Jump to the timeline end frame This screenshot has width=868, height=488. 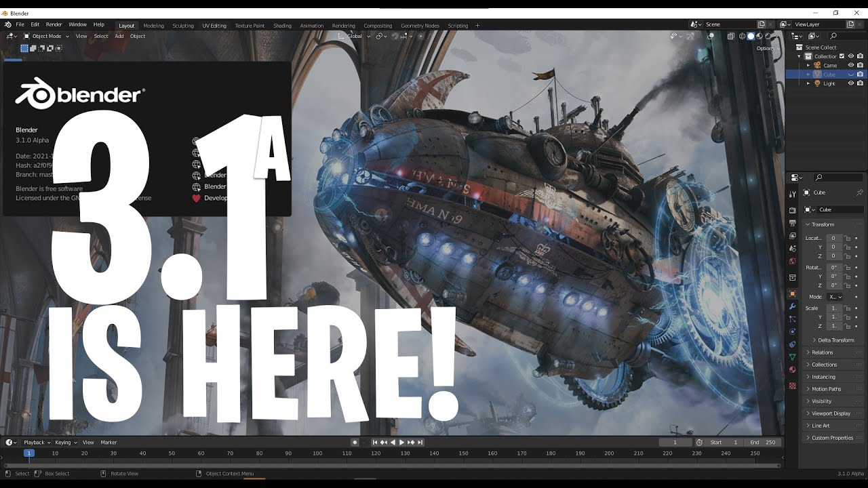point(420,443)
